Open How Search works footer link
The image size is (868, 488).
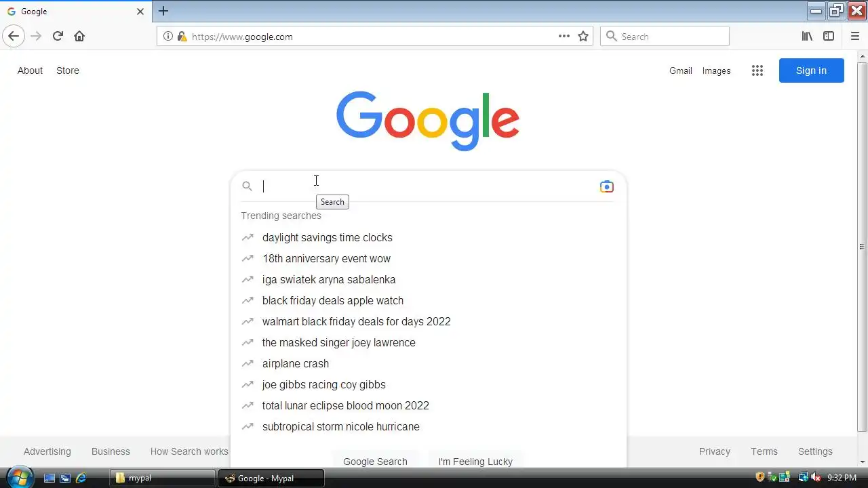pyautogui.click(x=189, y=451)
